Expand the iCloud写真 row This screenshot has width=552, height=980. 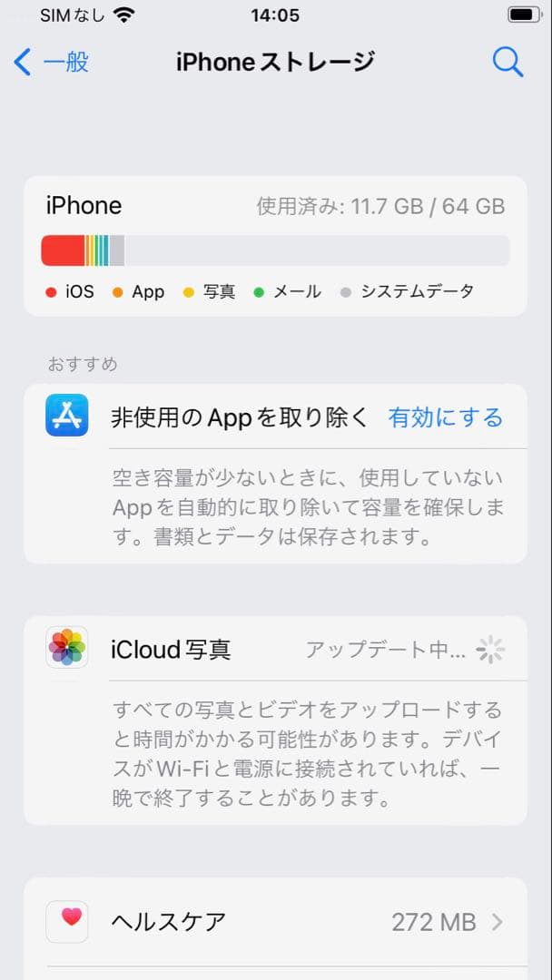(x=272, y=650)
